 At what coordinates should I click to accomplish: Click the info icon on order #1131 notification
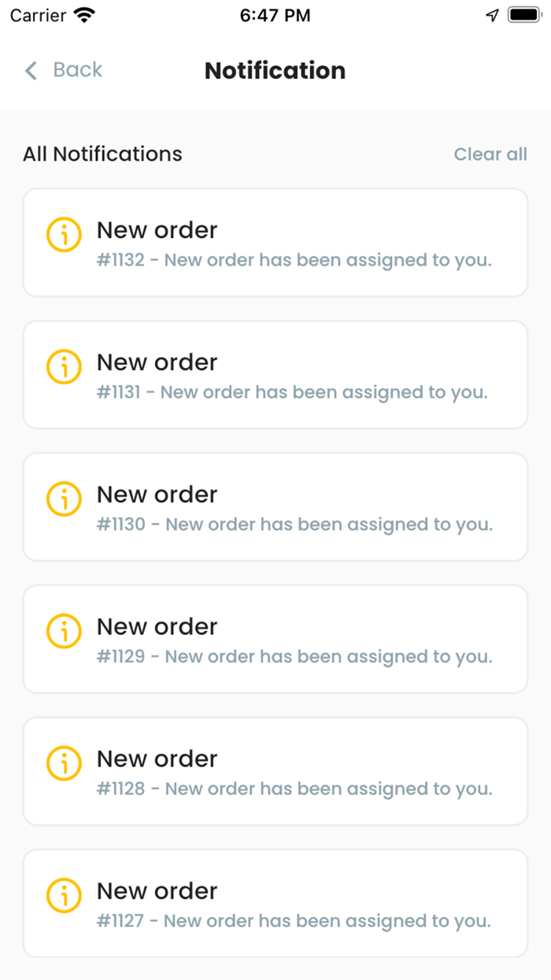point(64,366)
